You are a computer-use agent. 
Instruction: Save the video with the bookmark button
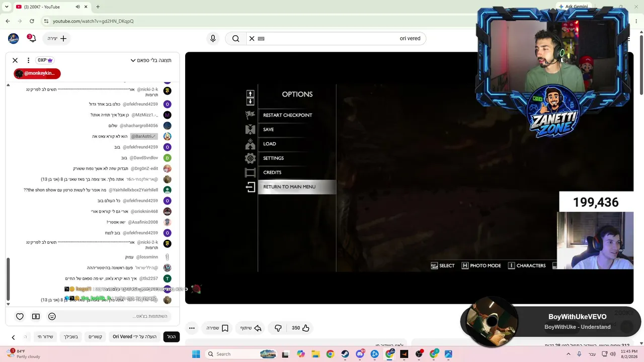pos(217,328)
